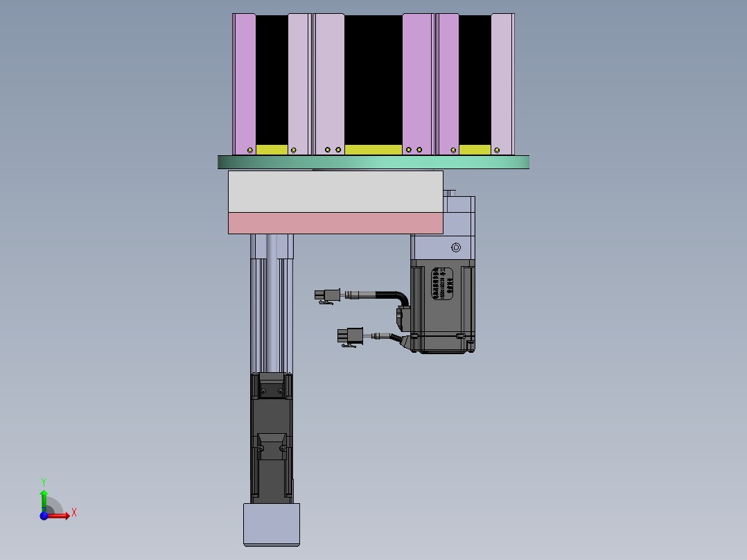Select the light gray block under the green plate
Viewport: 747px width, 560px height.
click(x=335, y=191)
